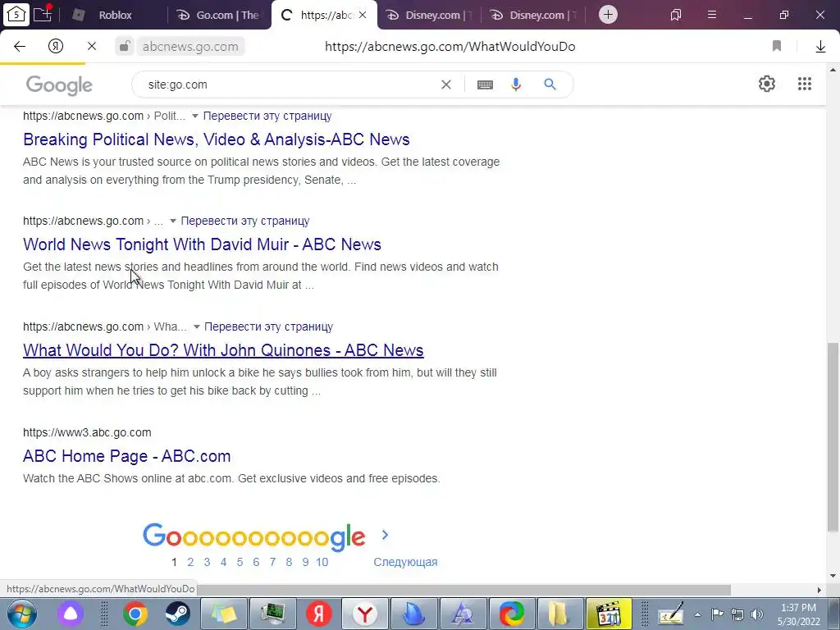Open World News Tonight With David Muir result
The image size is (840, 630).
pos(202,244)
